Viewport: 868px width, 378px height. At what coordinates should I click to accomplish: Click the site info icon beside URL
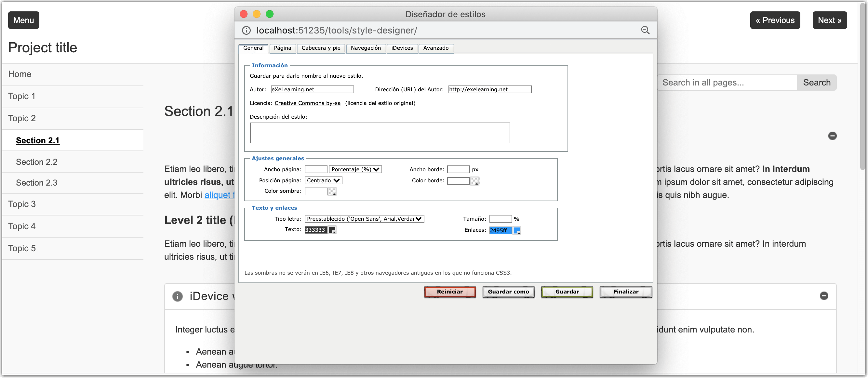[246, 30]
